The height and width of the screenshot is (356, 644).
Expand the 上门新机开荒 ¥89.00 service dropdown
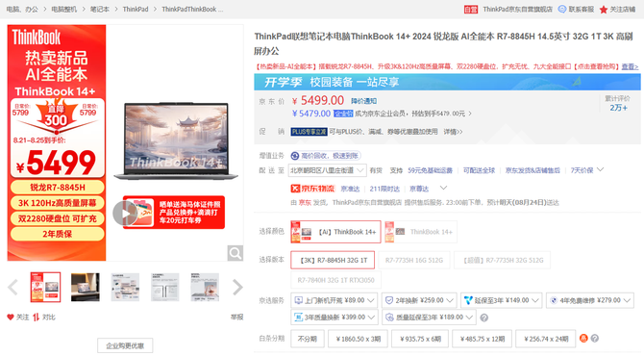tap(334, 300)
